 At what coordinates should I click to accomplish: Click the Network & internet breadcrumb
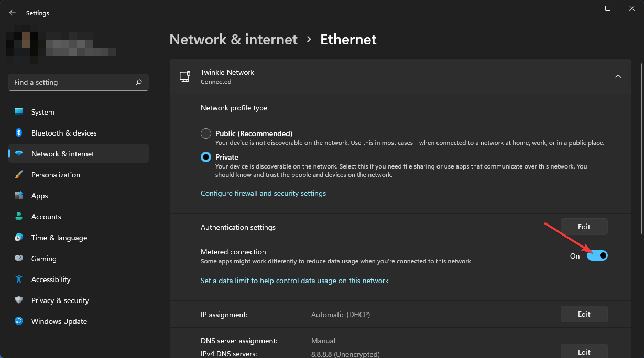tap(233, 39)
